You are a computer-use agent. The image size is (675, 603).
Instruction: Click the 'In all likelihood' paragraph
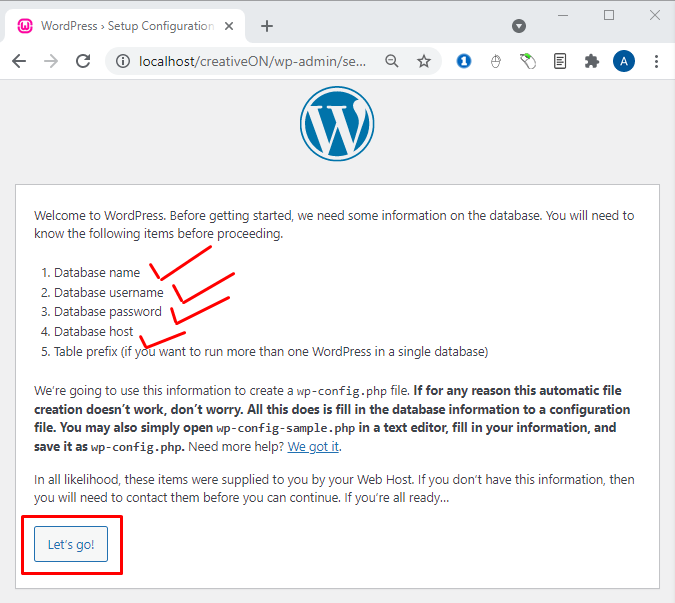tap(334, 489)
